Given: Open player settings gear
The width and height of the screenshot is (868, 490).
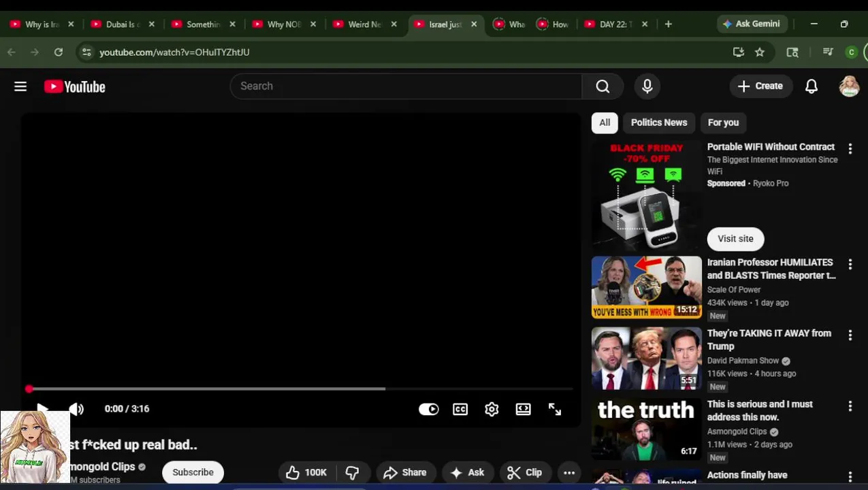Looking at the screenshot, I should point(492,409).
